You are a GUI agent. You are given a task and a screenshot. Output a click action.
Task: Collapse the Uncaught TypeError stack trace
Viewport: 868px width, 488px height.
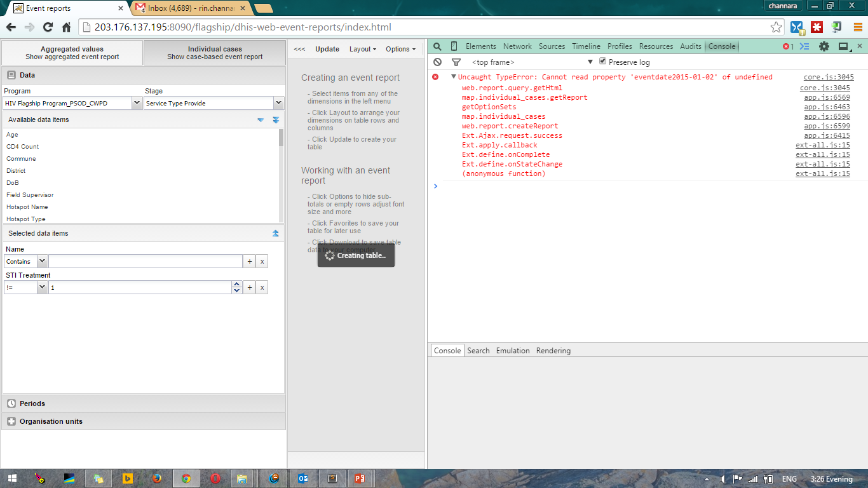[x=453, y=77]
